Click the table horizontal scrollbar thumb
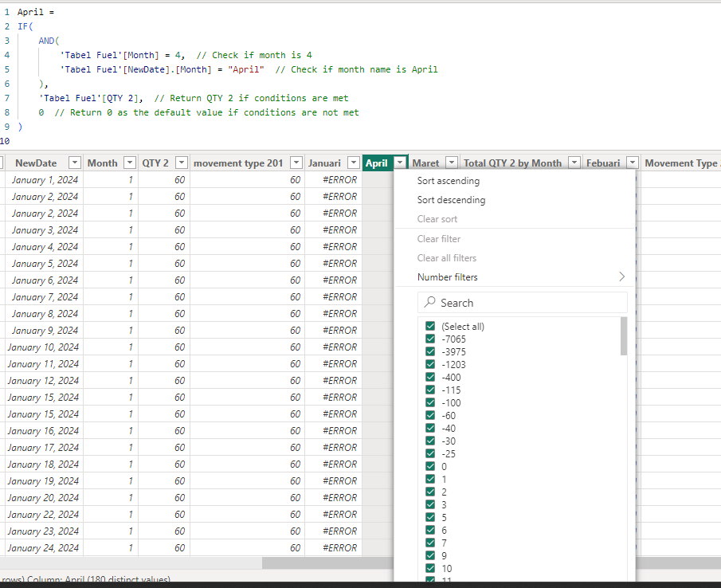 click(328, 563)
